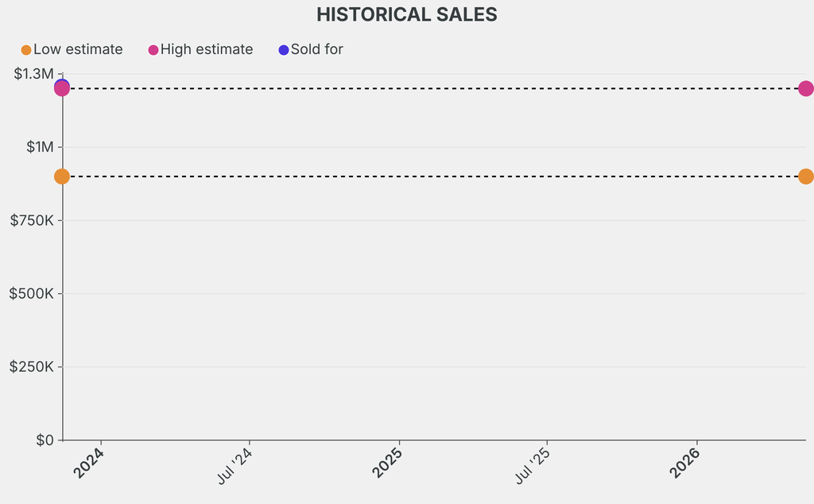Viewport: 814px width, 504px height.
Task: Select the left orange low estimate data point
Action: coord(62,176)
